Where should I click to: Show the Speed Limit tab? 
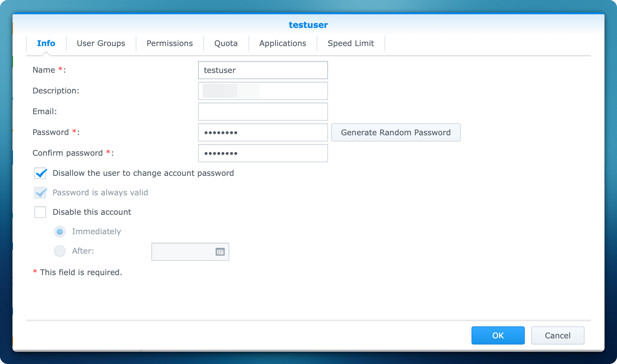[x=350, y=43]
